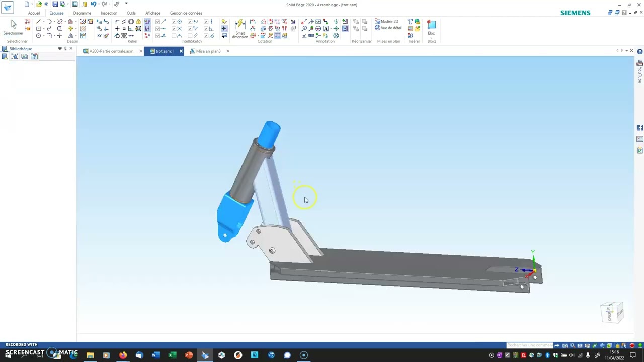Open the document tabs list dropdown arrow
This screenshot has width=644, height=362.
[x=626, y=51]
